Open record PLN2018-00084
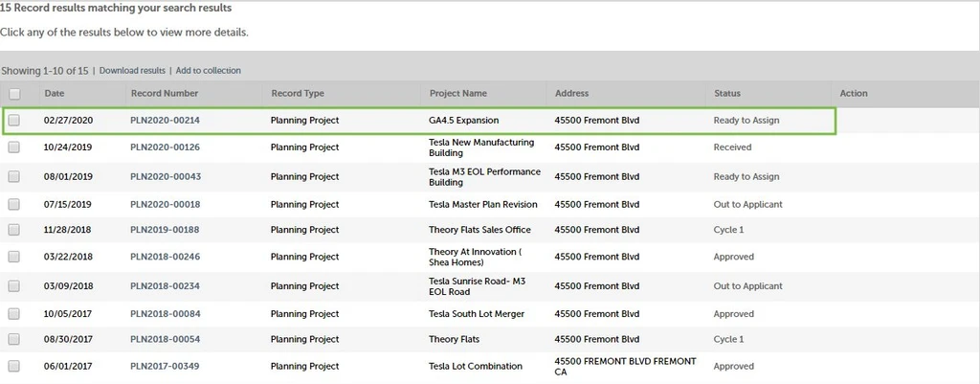The height and width of the screenshot is (384, 980). [165, 313]
